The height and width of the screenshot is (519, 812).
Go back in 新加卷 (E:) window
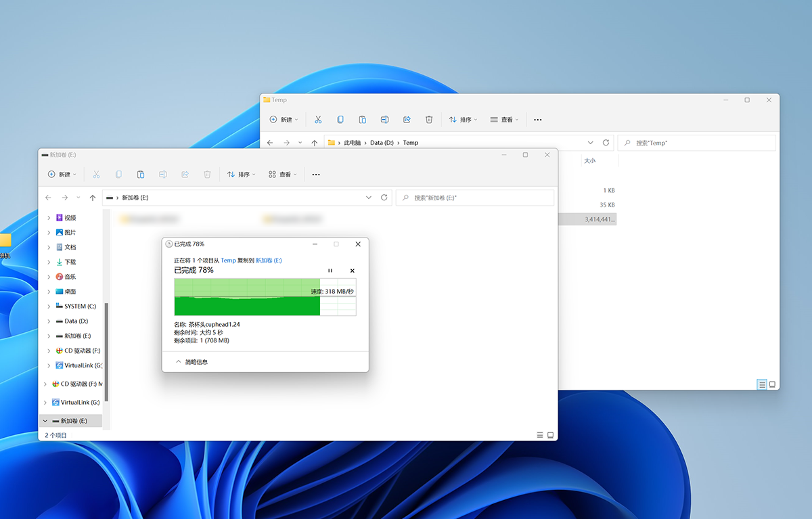point(48,198)
